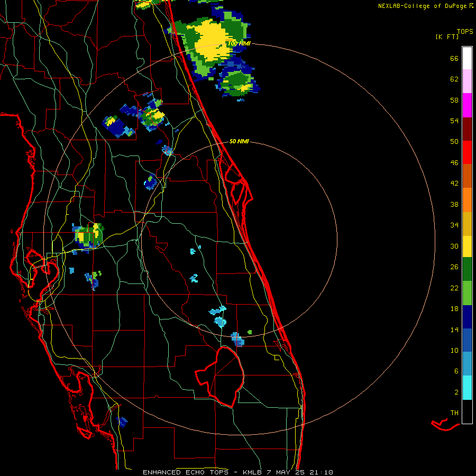Select the bright red 50 kft legend swatch

coord(467,152)
